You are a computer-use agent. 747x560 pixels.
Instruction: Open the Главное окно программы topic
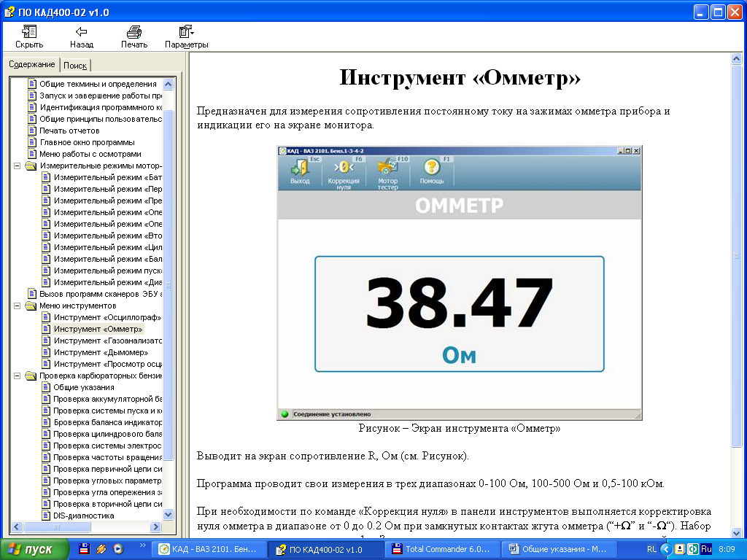coord(88,142)
